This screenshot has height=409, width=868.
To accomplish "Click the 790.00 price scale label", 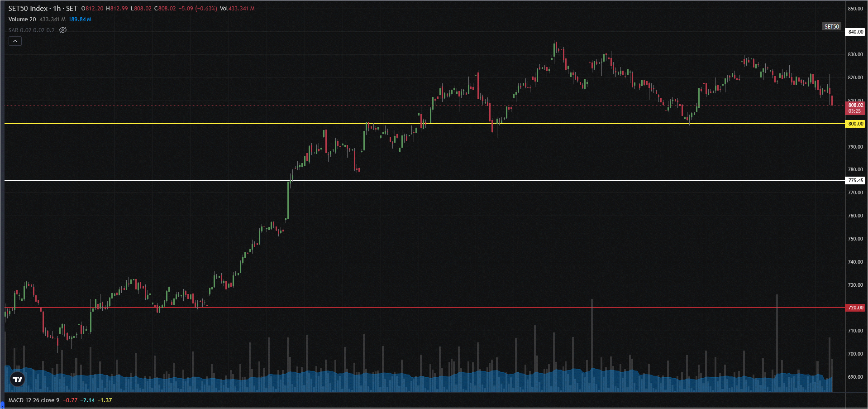I will 855,147.
